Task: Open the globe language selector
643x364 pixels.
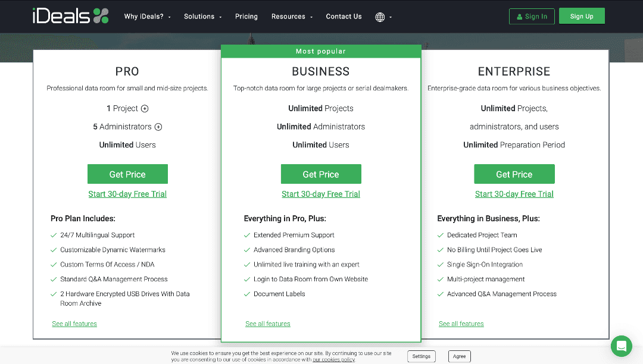Action: 383,17
